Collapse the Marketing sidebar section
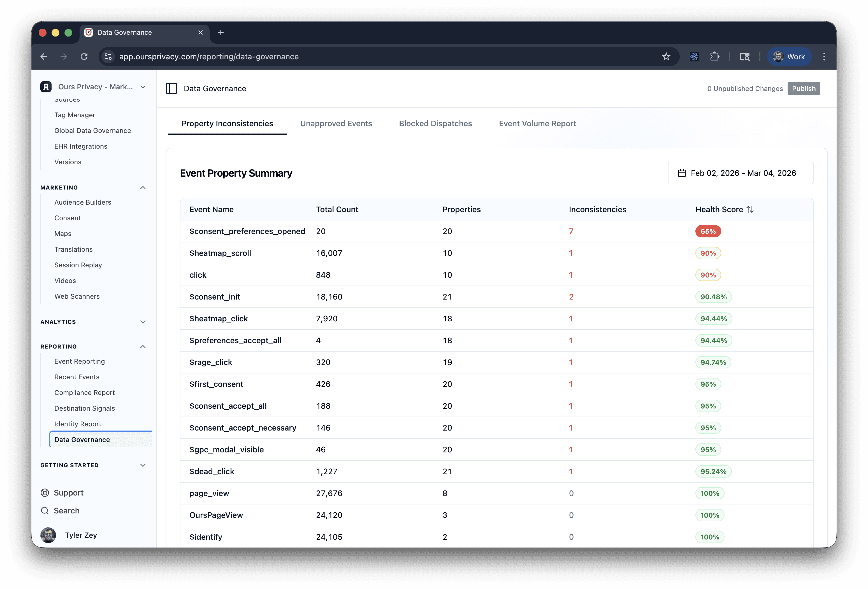This screenshot has width=868, height=589. (x=143, y=187)
